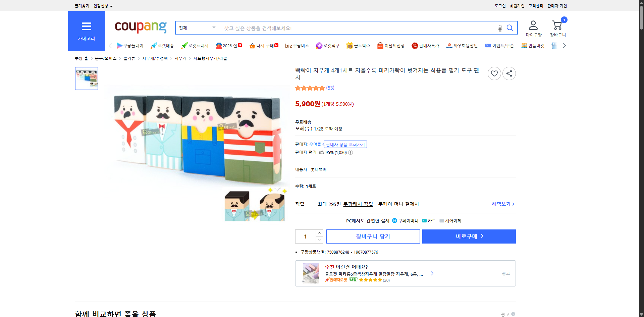Click the search magnifier icon

coord(509,28)
